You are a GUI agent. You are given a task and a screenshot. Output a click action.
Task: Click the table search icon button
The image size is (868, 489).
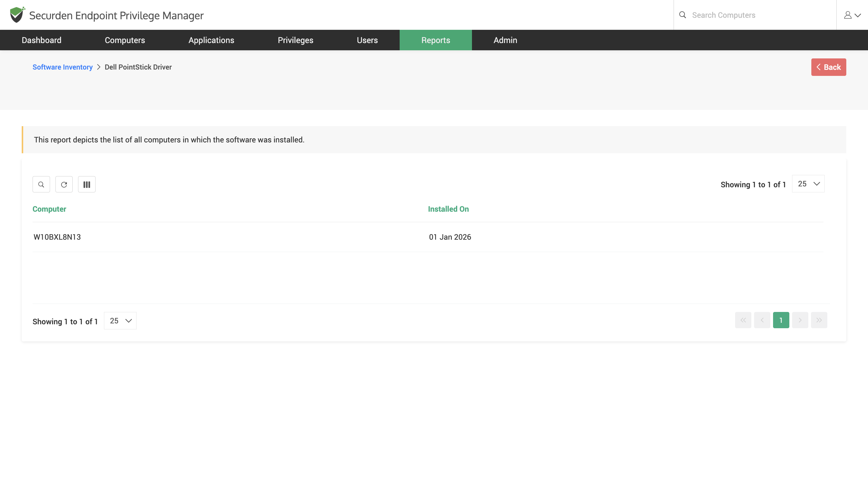(41, 184)
